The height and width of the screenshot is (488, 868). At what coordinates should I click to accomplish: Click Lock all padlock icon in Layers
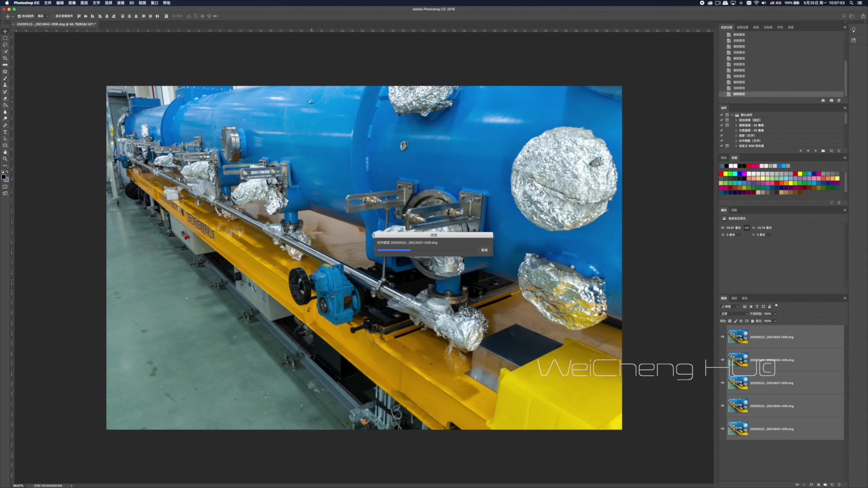pyautogui.click(x=752, y=321)
